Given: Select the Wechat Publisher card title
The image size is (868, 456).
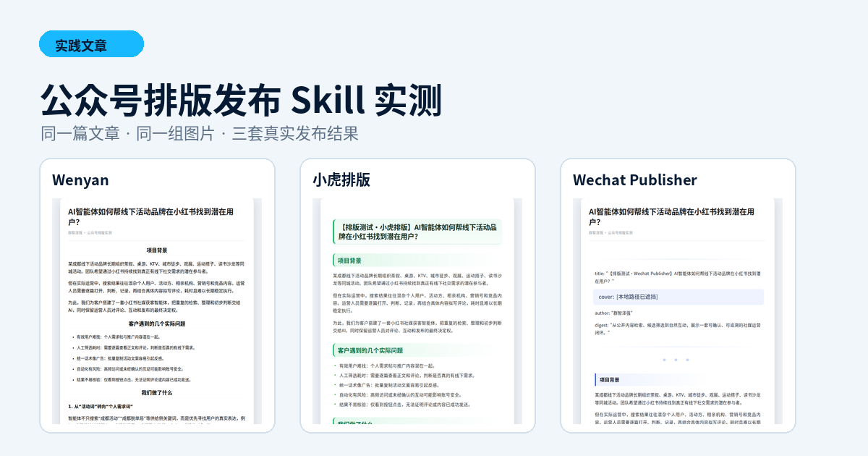Looking at the screenshot, I should click(635, 180).
